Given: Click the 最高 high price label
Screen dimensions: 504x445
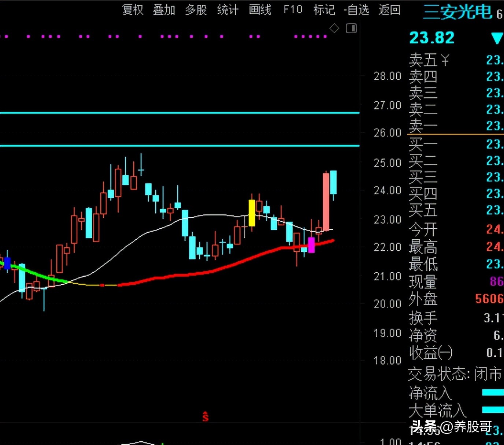Looking at the screenshot, I should click(x=423, y=247).
